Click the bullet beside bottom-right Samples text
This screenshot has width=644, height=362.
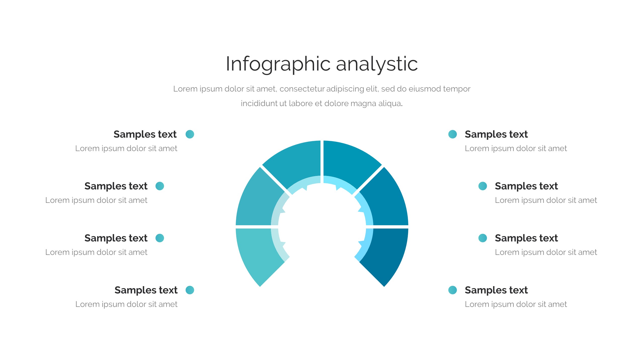coord(453,290)
